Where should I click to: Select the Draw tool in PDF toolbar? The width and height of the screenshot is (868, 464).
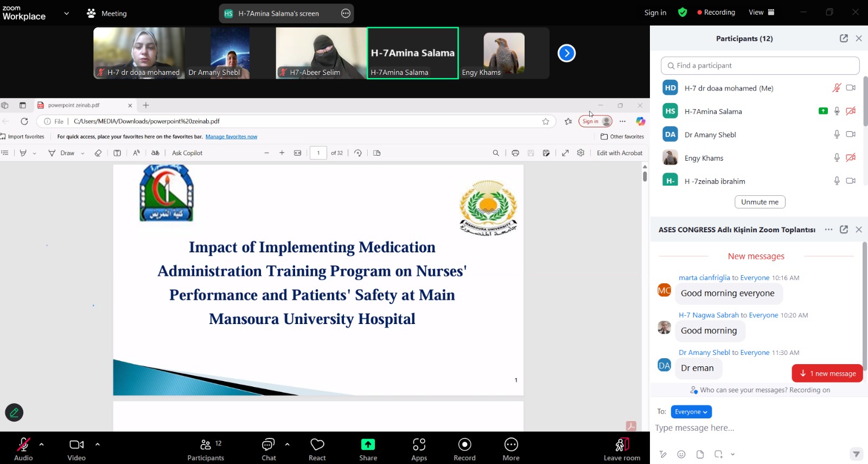click(61, 153)
